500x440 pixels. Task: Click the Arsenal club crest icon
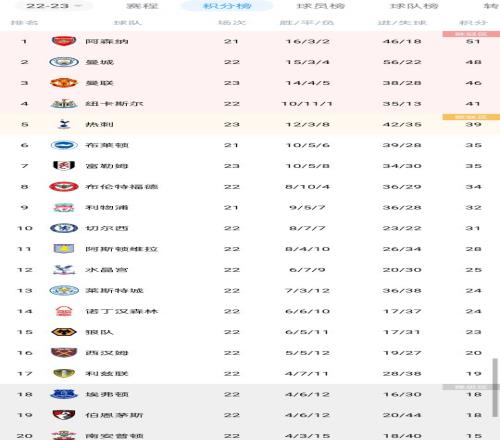pos(64,41)
